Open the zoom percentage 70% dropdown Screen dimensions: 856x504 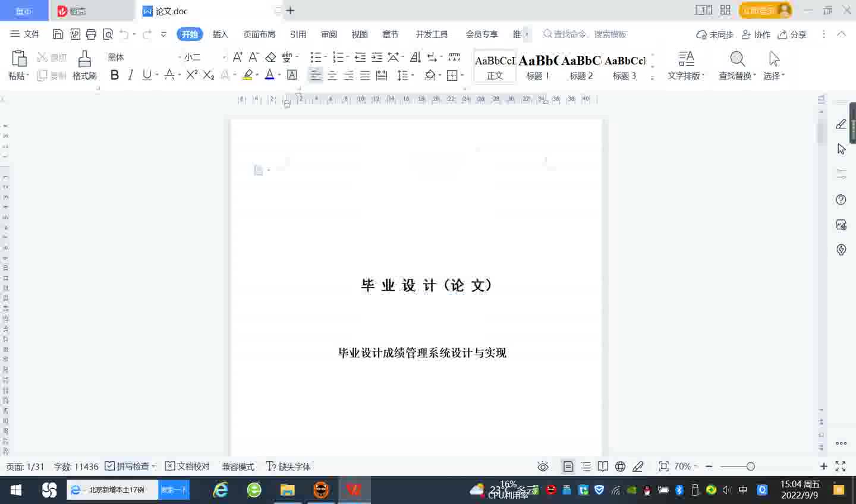click(685, 467)
